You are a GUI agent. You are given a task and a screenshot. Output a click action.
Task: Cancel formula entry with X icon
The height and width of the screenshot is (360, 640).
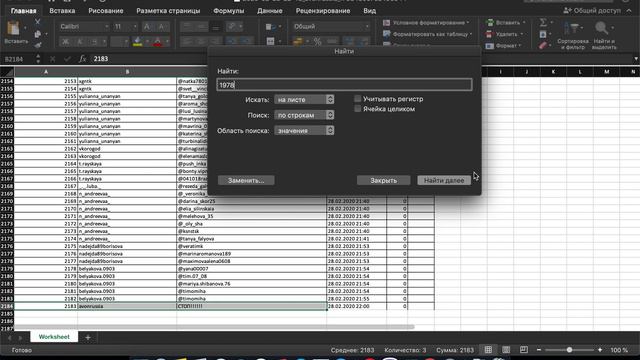point(52,59)
